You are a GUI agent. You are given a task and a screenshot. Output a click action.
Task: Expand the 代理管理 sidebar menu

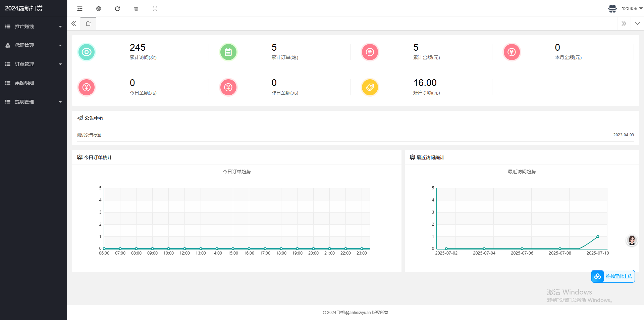point(34,45)
